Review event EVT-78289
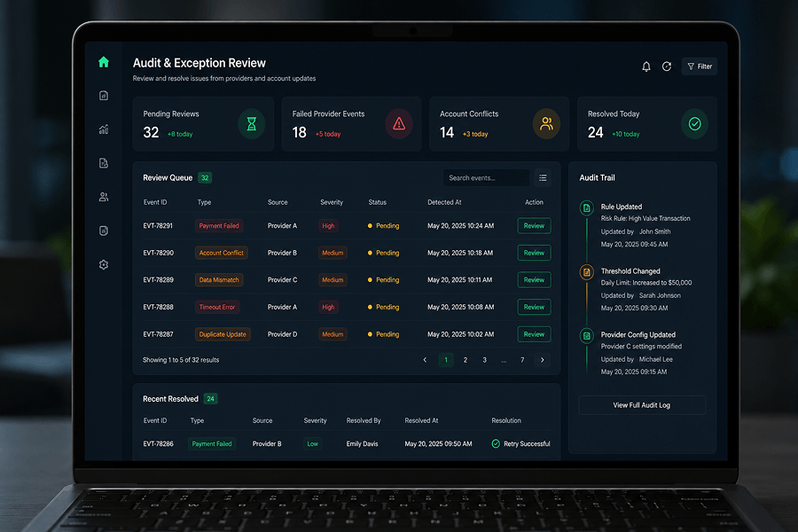The width and height of the screenshot is (798, 532). (534, 280)
